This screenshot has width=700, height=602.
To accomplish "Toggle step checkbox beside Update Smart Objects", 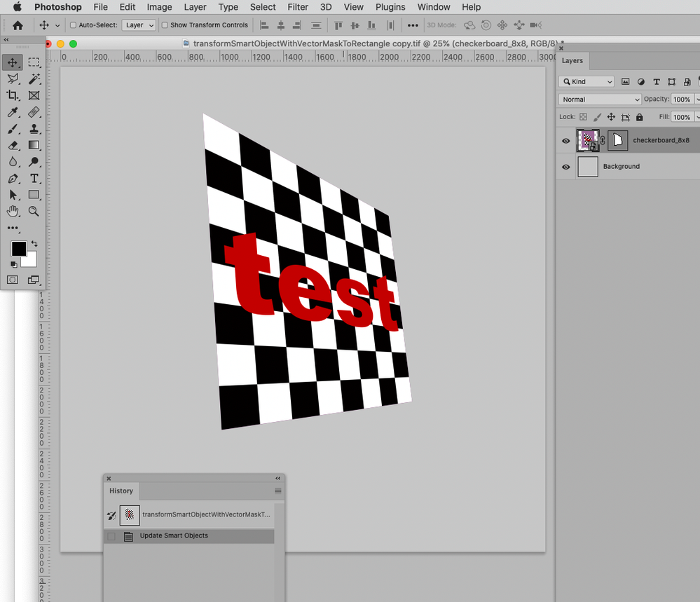I will point(111,536).
